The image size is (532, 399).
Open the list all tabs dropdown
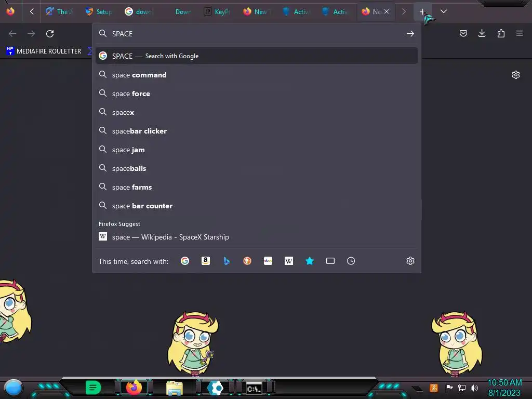click(x=444, y=11)
